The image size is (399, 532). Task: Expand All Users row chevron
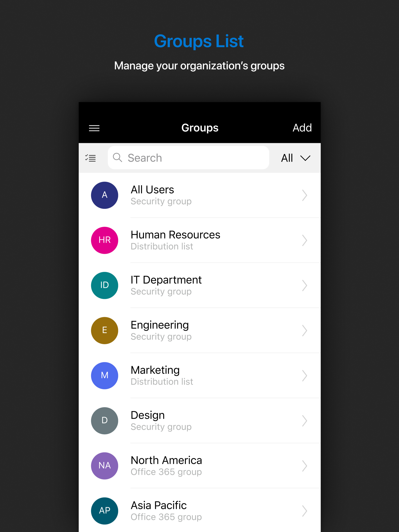(305, 195)
